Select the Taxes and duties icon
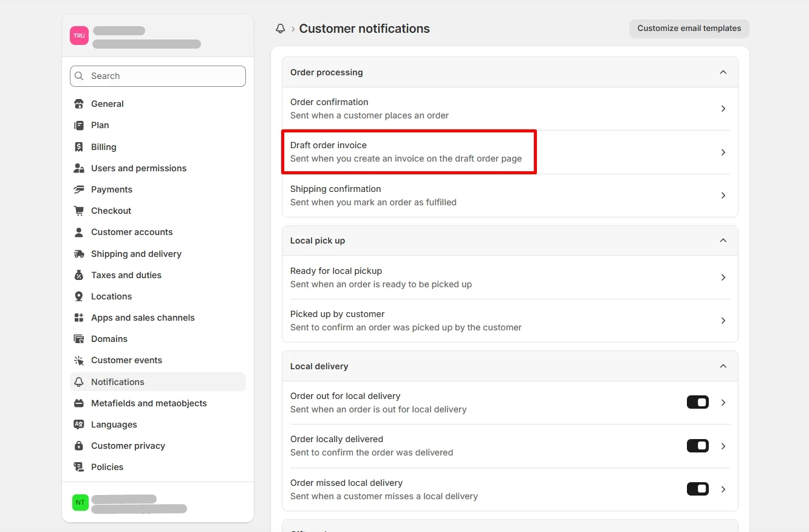This screenshot has height=532, width=809. coord(79,275)
